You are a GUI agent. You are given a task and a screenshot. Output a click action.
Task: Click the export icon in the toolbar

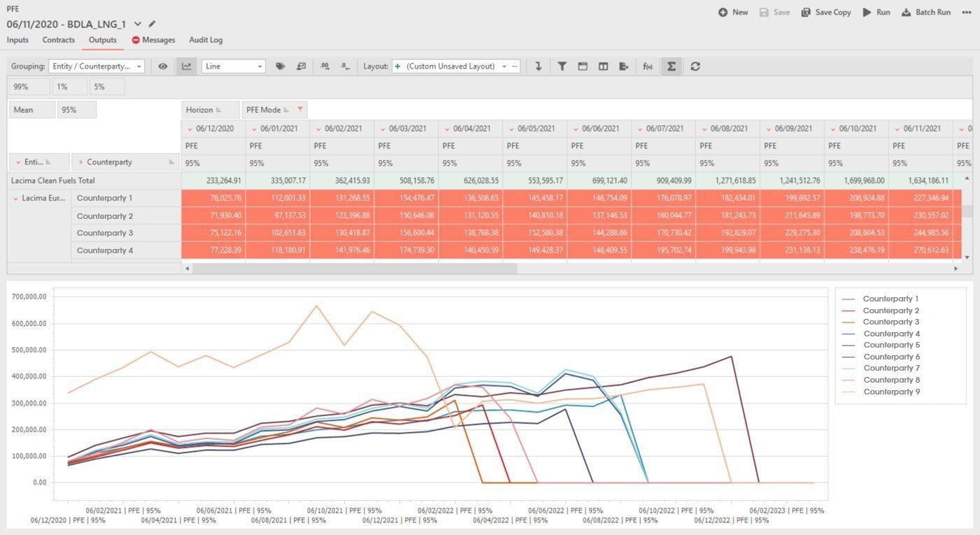(x=624, y=66)
